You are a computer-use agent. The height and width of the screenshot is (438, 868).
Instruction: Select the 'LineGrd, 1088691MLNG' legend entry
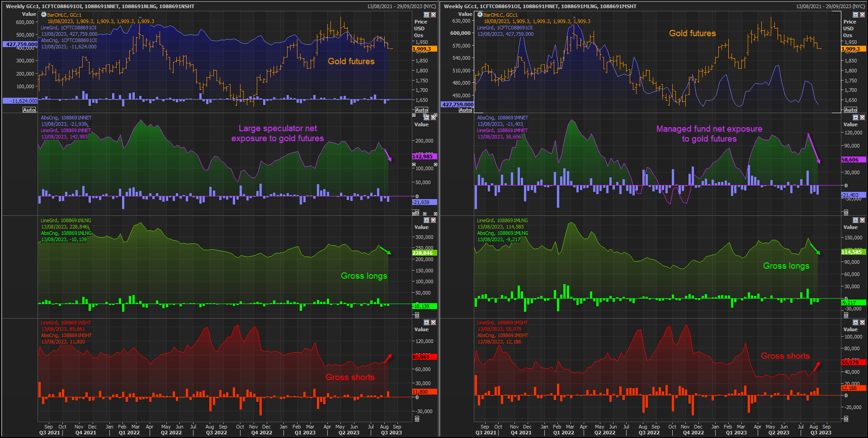click(502, 220)
